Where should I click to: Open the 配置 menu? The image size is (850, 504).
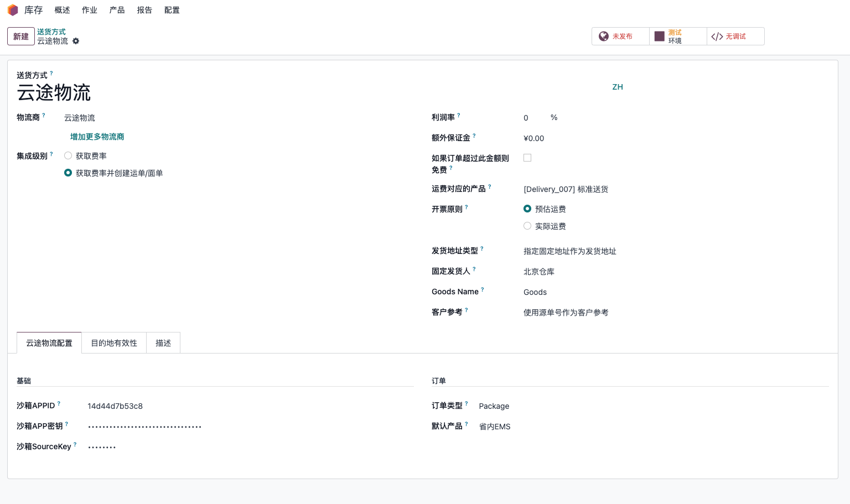(x=172, y=10)
